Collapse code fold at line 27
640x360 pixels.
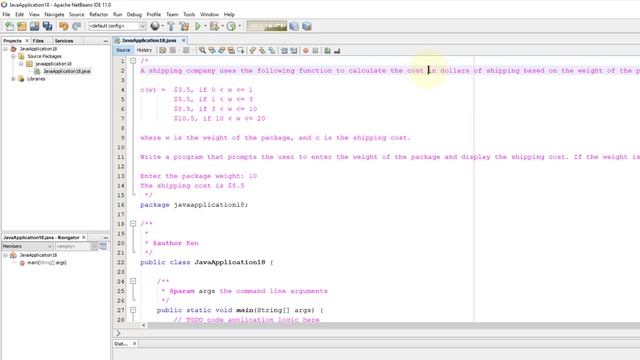[x=133, y=310]
